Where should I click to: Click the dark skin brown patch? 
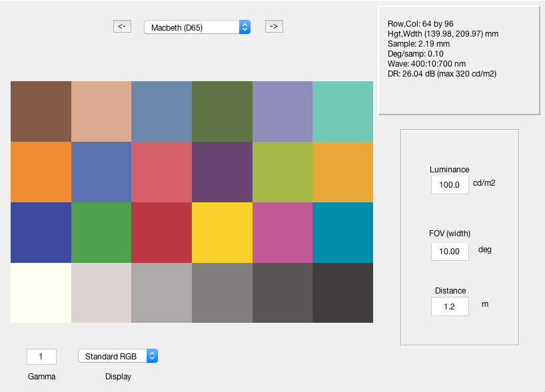tap(41, 111)
